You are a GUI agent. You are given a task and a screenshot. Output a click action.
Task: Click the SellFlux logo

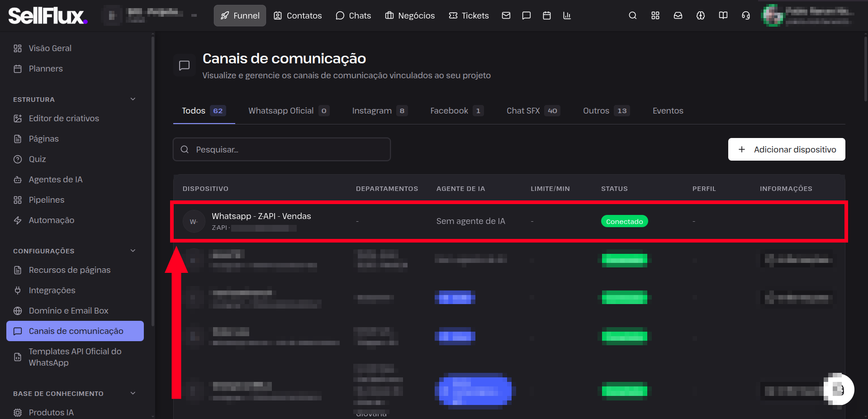(x=47, y=16)
